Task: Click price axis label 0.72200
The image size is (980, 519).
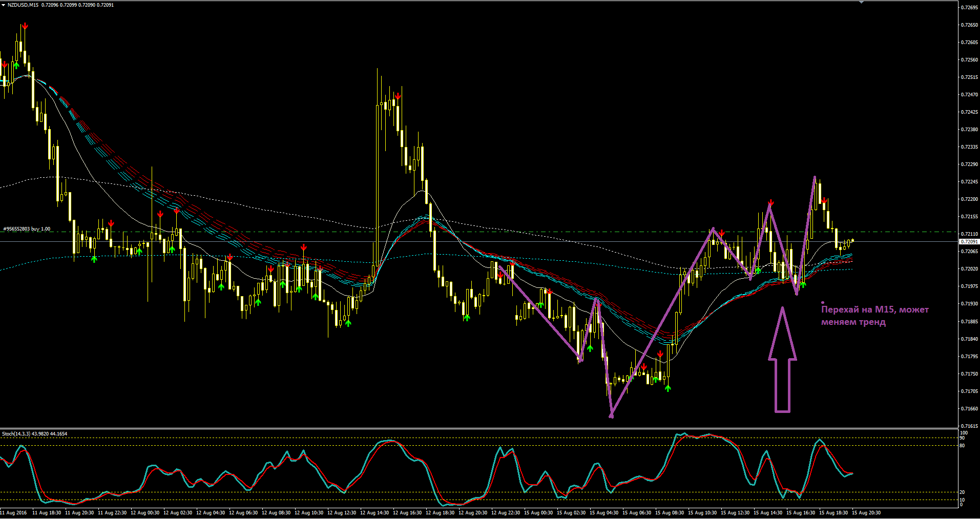Action: point(969,199)
